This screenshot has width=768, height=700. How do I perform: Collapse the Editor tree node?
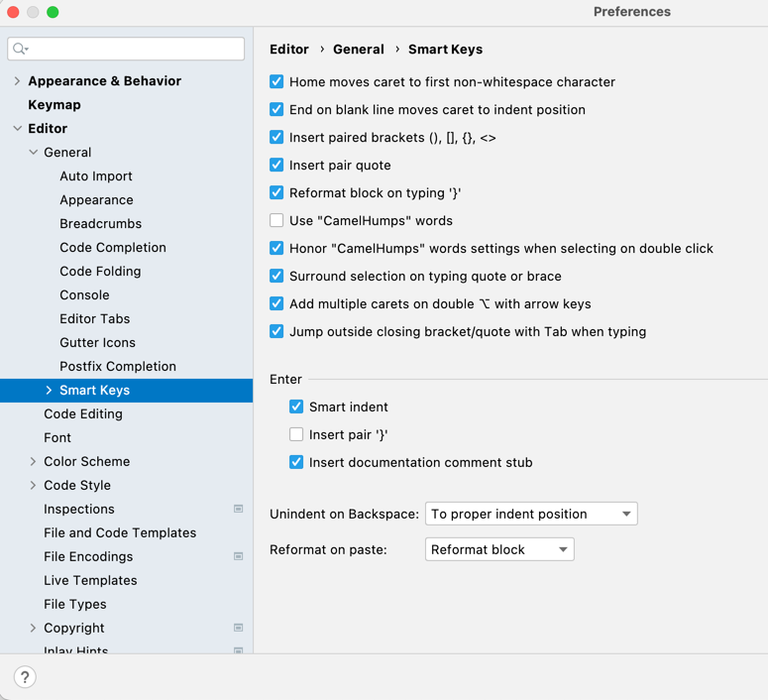click(17, 129)
